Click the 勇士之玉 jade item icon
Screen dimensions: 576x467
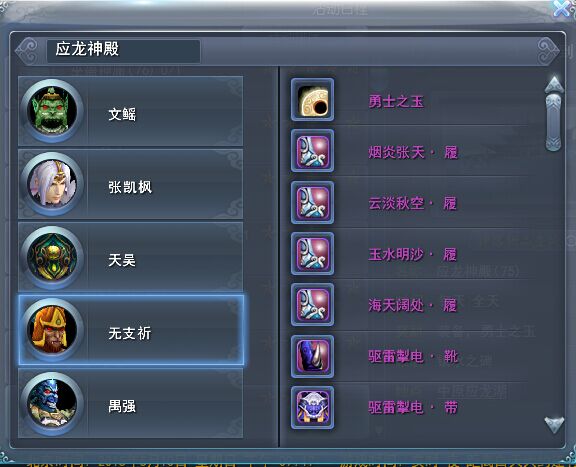pos(313,100)
